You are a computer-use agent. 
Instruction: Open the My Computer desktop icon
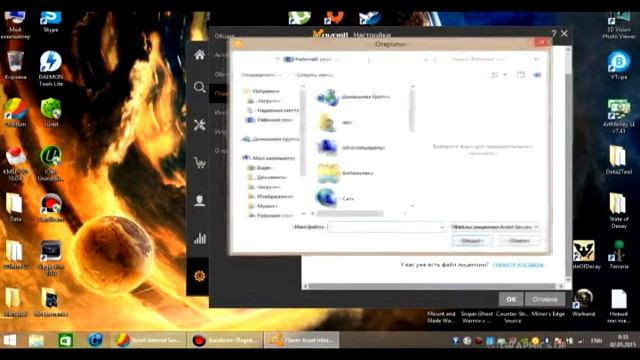point(15,25)
